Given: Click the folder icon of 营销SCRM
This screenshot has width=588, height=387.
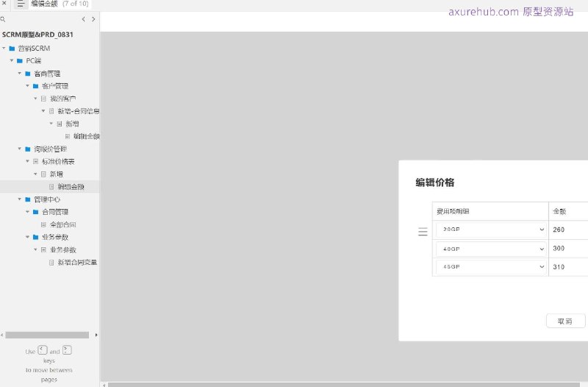Looking at the screenshot, I should 12,49.
